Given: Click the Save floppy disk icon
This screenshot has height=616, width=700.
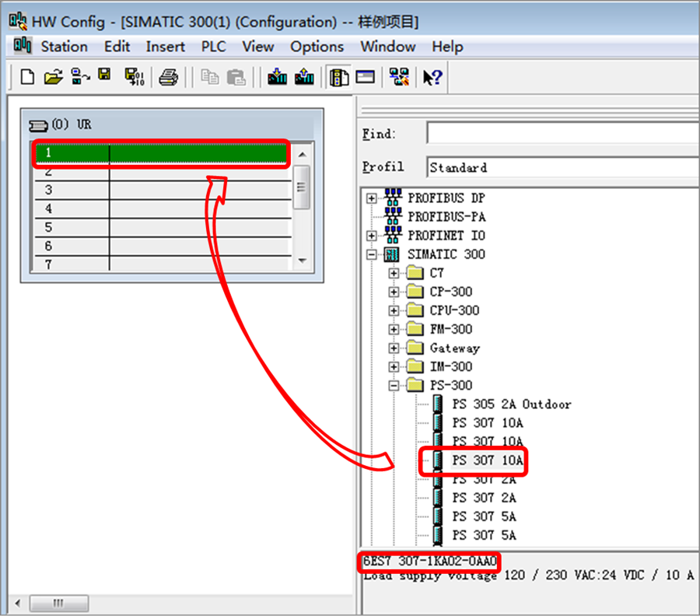Looking at the screenshot, I should [x=105, y=75].
